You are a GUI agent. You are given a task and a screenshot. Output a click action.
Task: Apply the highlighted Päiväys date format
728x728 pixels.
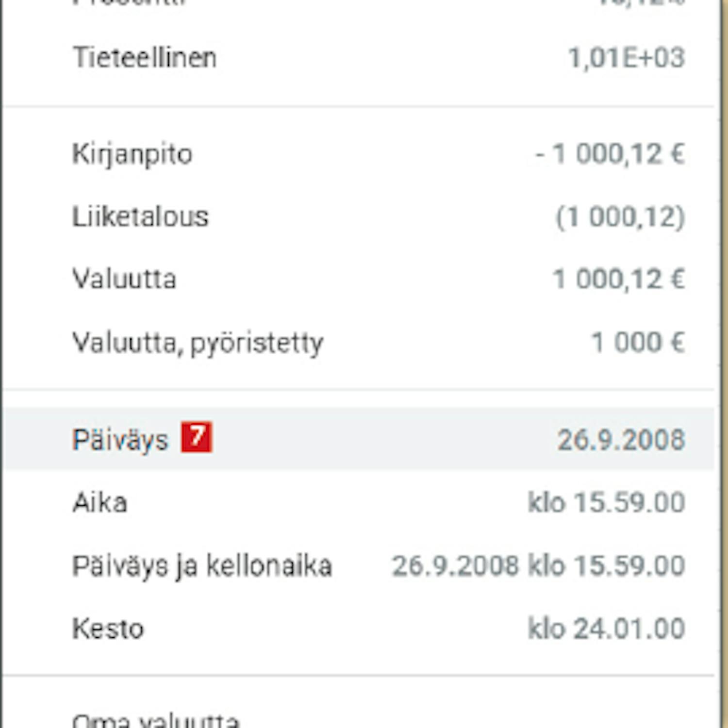[x=359, y=439]
